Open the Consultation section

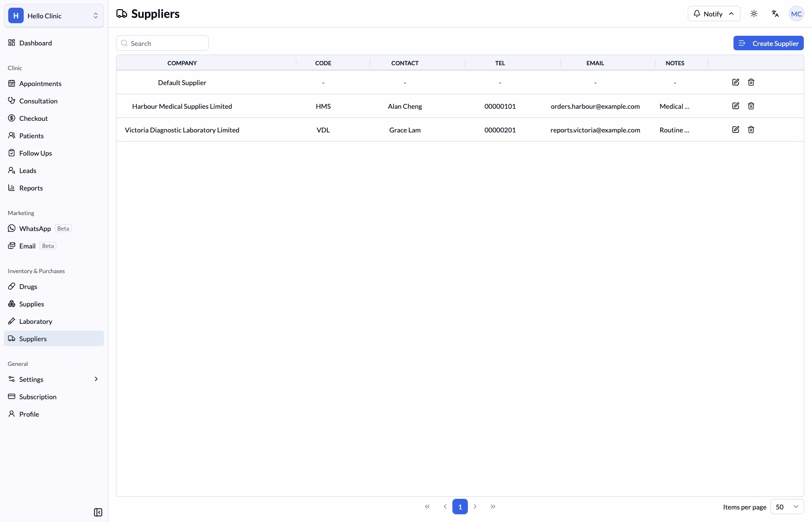[54, 101]
